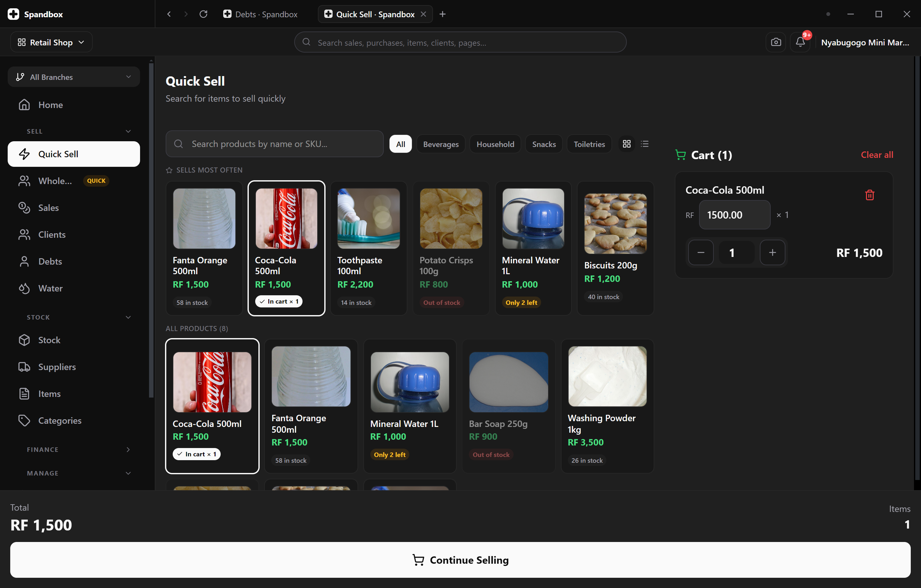Close the Quick Sell tab
Screen dimensions: 921x588
pos(423,14)
